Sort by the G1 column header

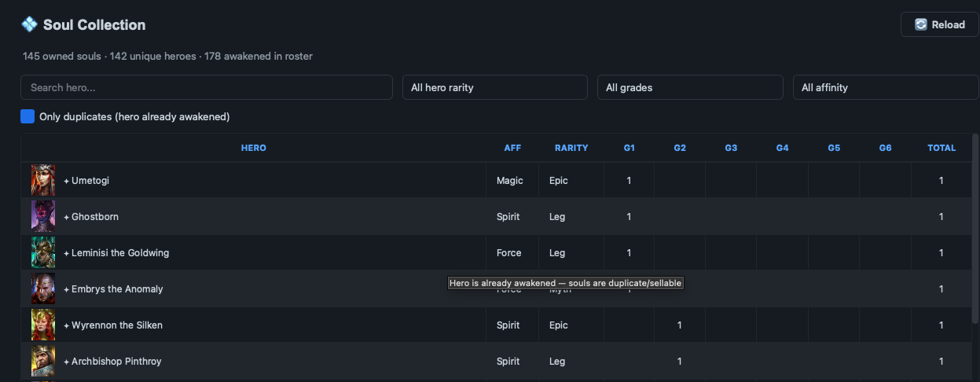629,148
